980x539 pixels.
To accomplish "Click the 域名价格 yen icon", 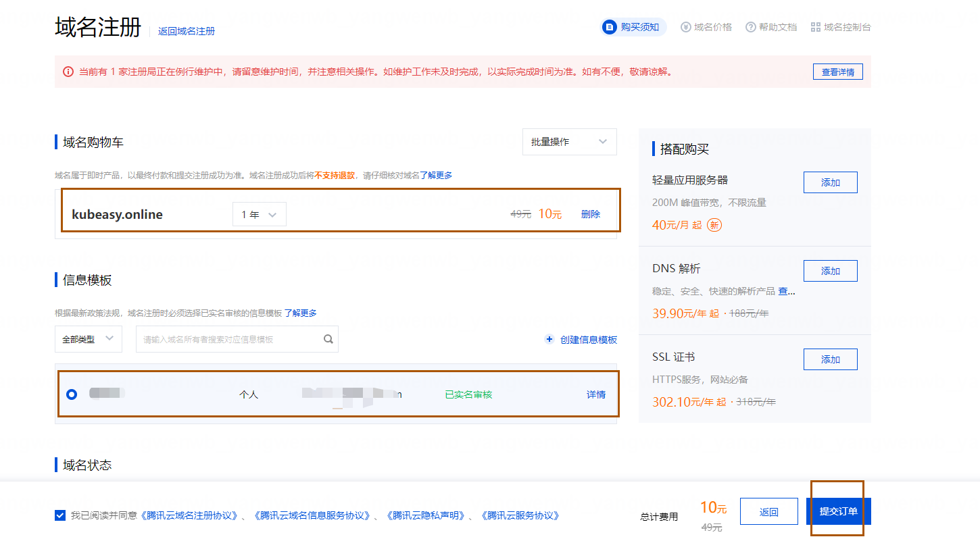I will point(686,28).
